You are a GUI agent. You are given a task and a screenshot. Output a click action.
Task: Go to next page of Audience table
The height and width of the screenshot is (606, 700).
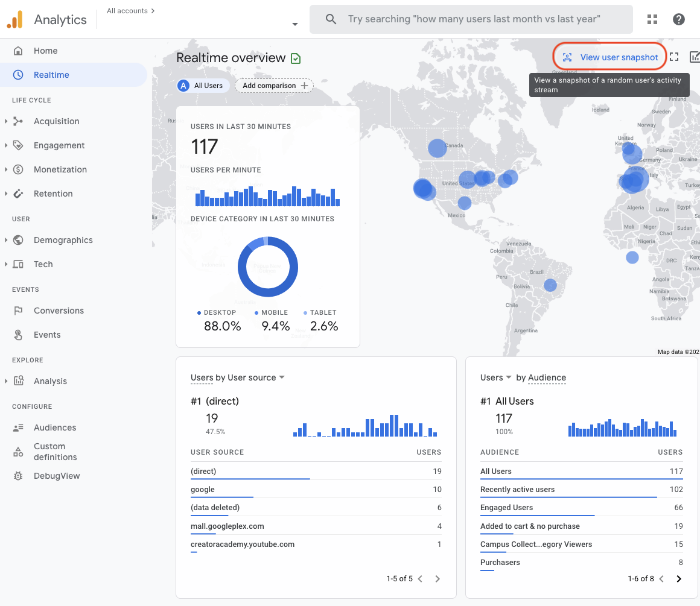(x=679, y=579)
